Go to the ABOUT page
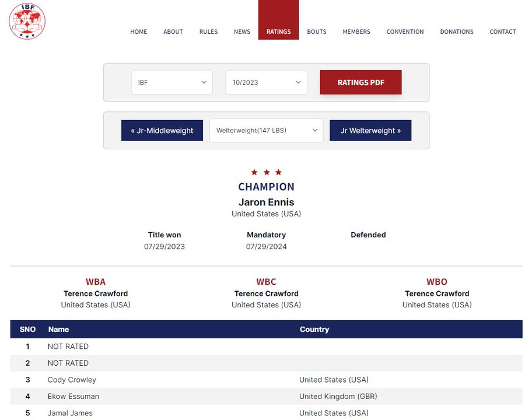Viewport: 525px width, 420px height. (173, 32)
